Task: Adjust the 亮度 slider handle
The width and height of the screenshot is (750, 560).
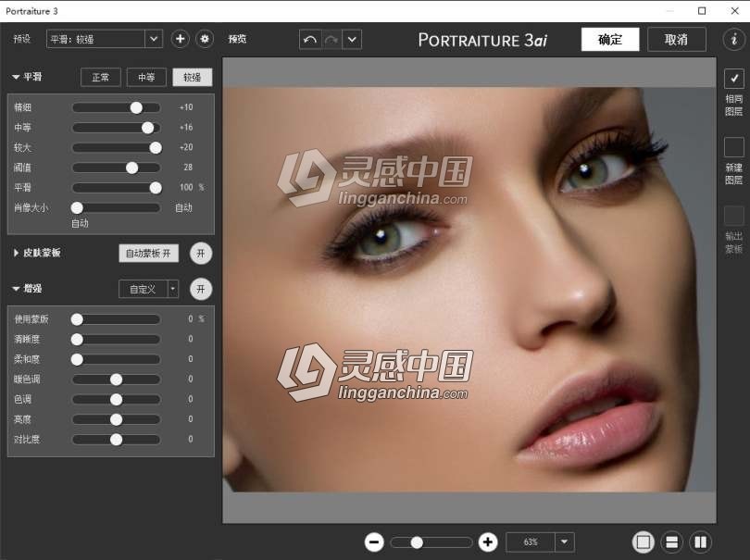Action: (117, 420)
